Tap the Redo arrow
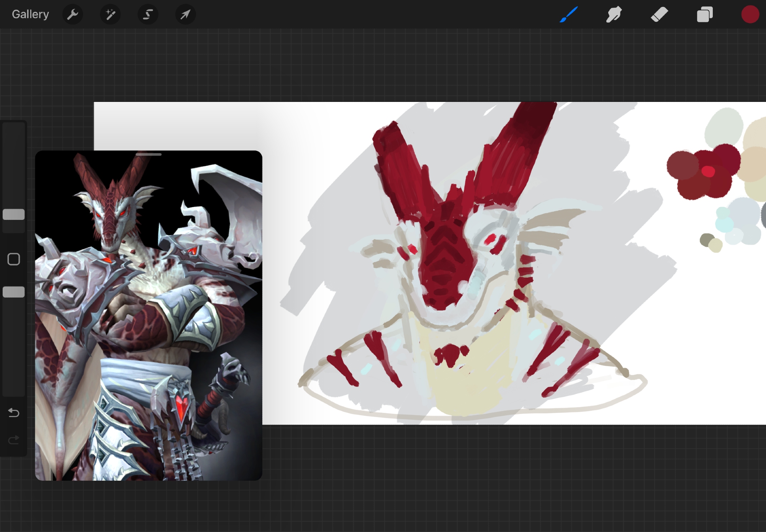The height and width of the screenshot is (532, 766). (14, 440)
